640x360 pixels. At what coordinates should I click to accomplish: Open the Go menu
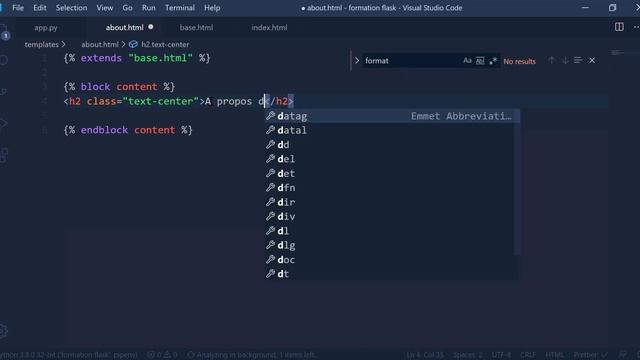pyautogui.click(x=127, y=8)
